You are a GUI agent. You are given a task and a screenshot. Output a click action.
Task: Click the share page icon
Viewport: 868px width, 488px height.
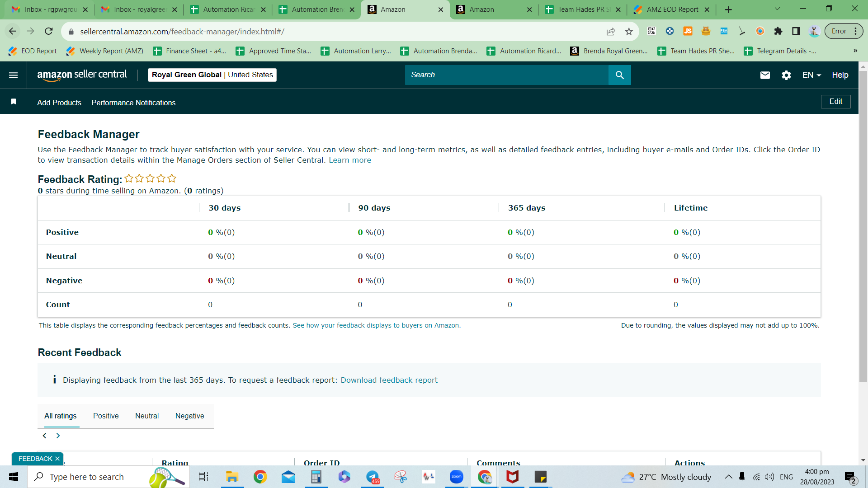click(x=611, y=31)
